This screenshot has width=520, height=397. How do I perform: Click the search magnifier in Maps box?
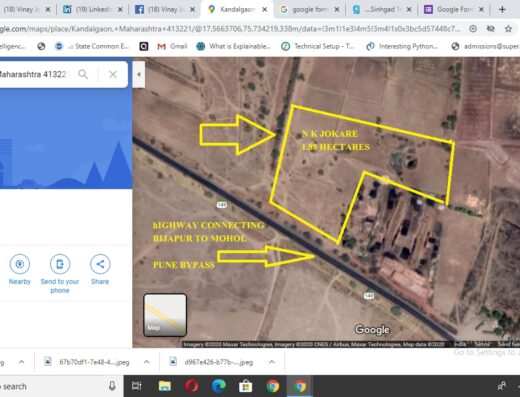(83, 74)
